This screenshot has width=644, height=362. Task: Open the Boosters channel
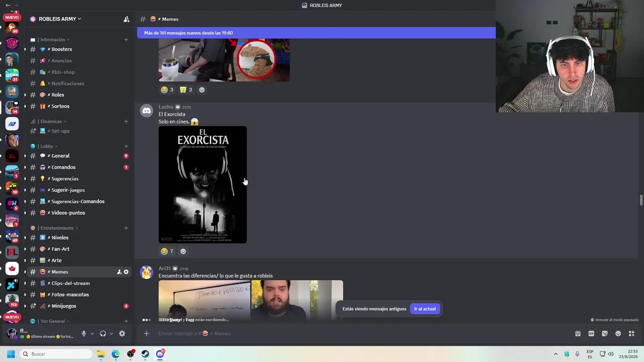[x=79, y=49]
